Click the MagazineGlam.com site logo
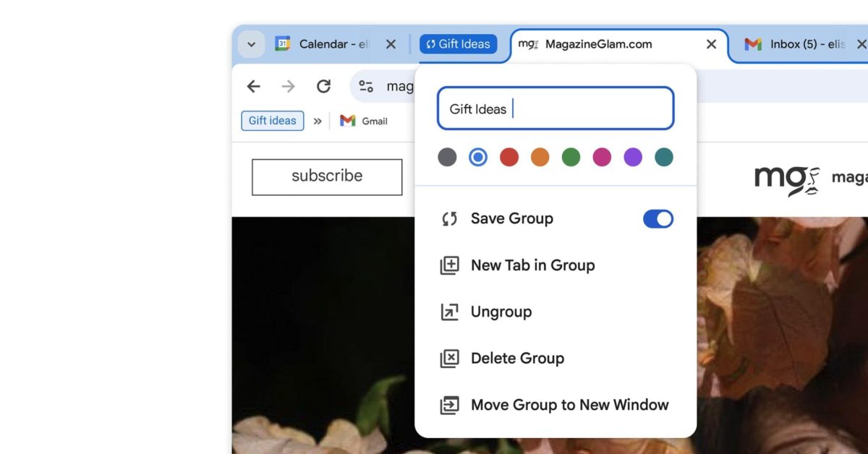The image size is (868, 454). [786, 179]
